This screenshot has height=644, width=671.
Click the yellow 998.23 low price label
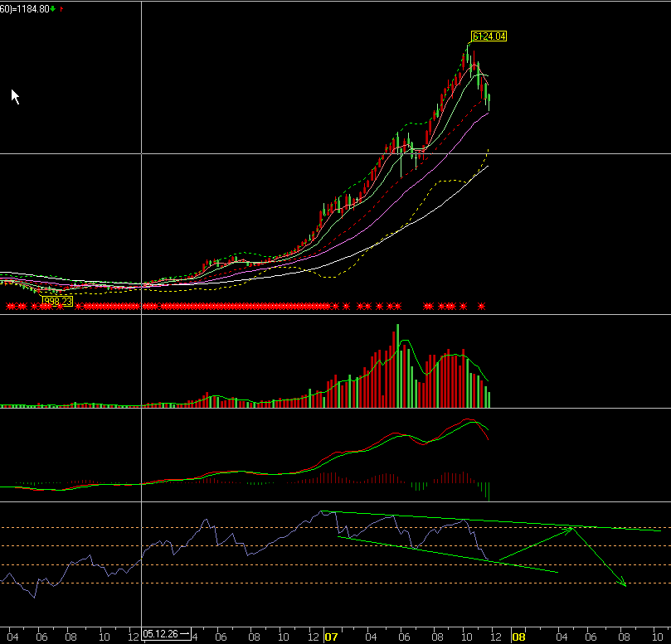tap(58, 302)
